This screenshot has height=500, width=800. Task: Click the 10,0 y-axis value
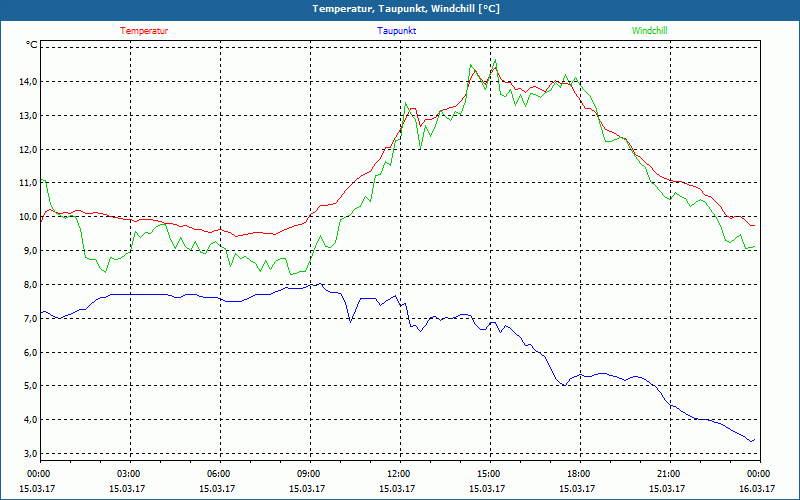coord(29,216)
